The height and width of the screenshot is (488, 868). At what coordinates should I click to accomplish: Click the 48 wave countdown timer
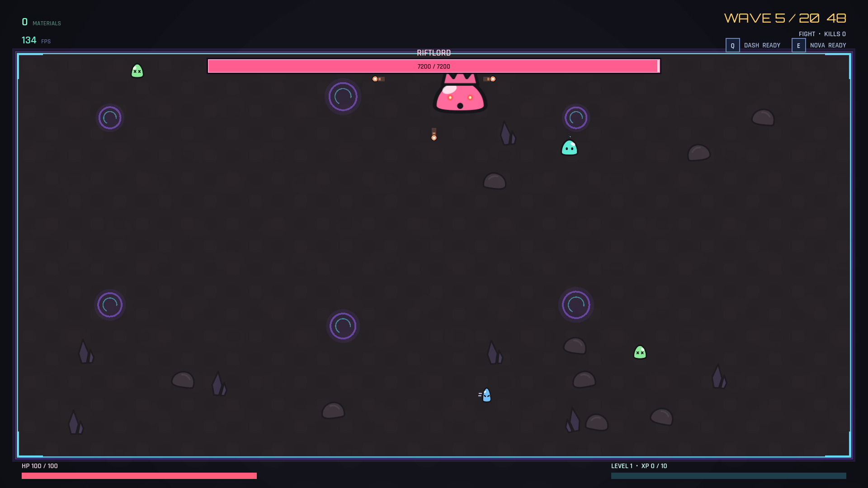(836, 18)
